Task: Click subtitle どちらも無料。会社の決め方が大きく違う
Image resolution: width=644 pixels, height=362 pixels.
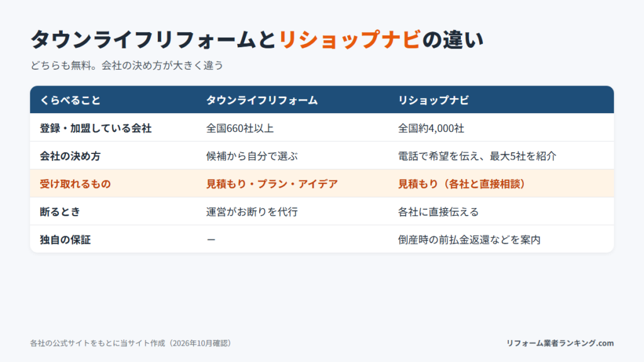Action: pos(127,65)
